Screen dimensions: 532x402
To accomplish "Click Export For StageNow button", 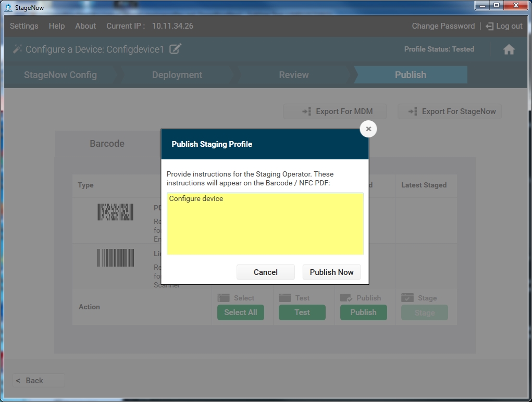I will coord(450,111).
